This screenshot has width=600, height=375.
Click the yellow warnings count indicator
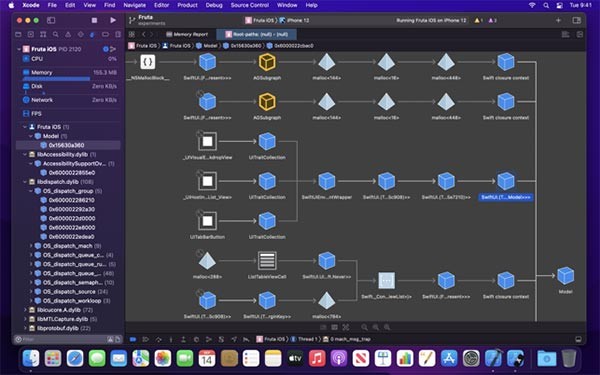[478, 20]
